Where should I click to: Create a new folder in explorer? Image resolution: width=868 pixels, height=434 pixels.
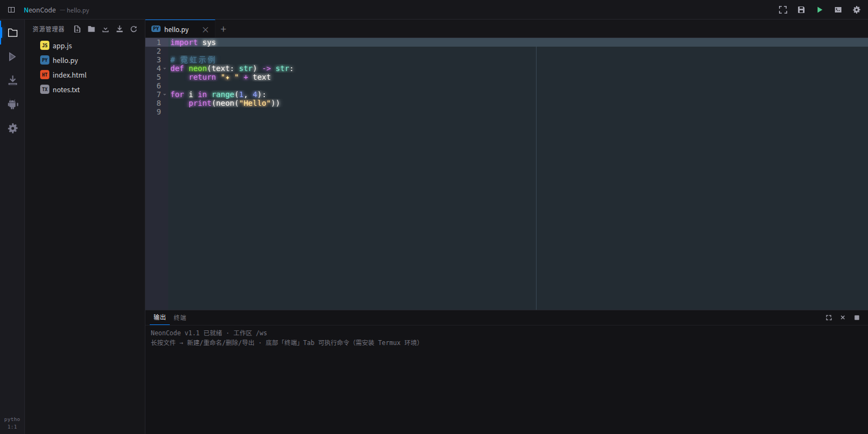point(91,29)
